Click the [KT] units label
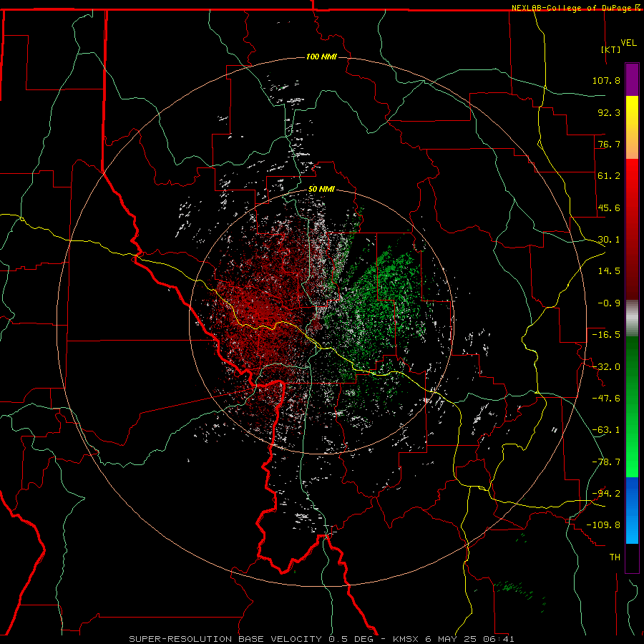 coord(611,49)
